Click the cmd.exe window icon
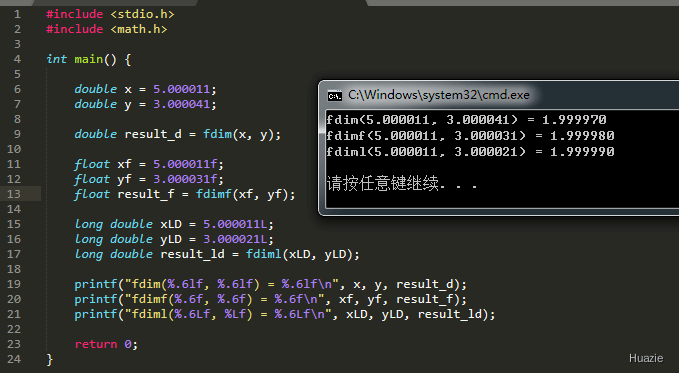The image size is (679, 373). click(334, 96)
